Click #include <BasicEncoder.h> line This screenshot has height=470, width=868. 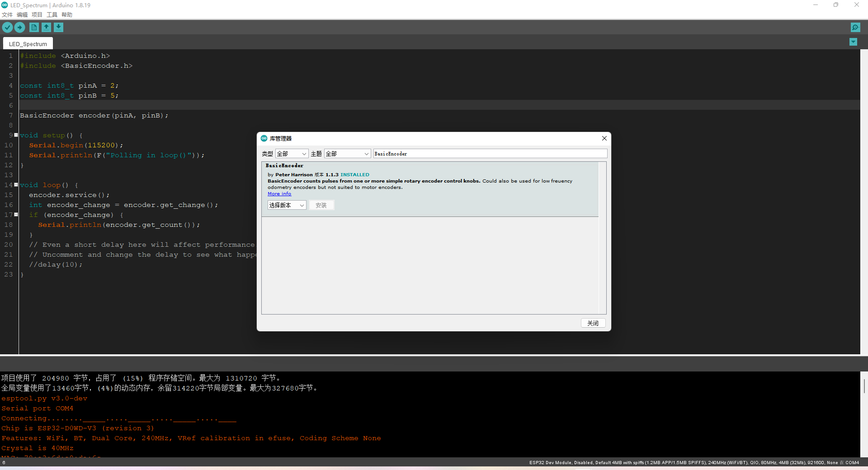[x=76, y=66]
